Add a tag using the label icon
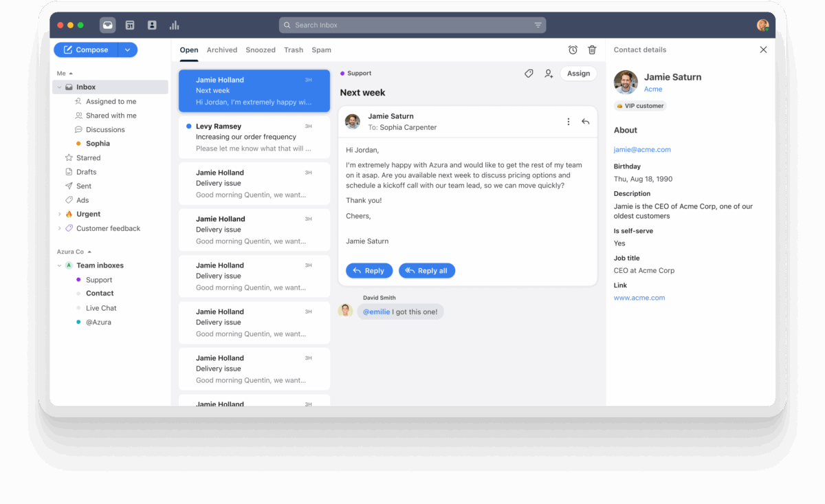825x504 pixels. tap(529, 74)
